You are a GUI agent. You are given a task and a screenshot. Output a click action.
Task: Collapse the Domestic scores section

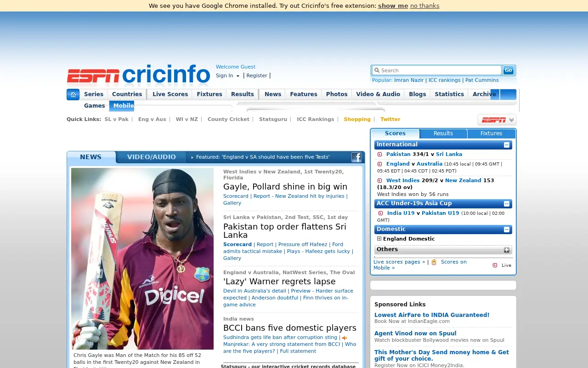[507, 230]
